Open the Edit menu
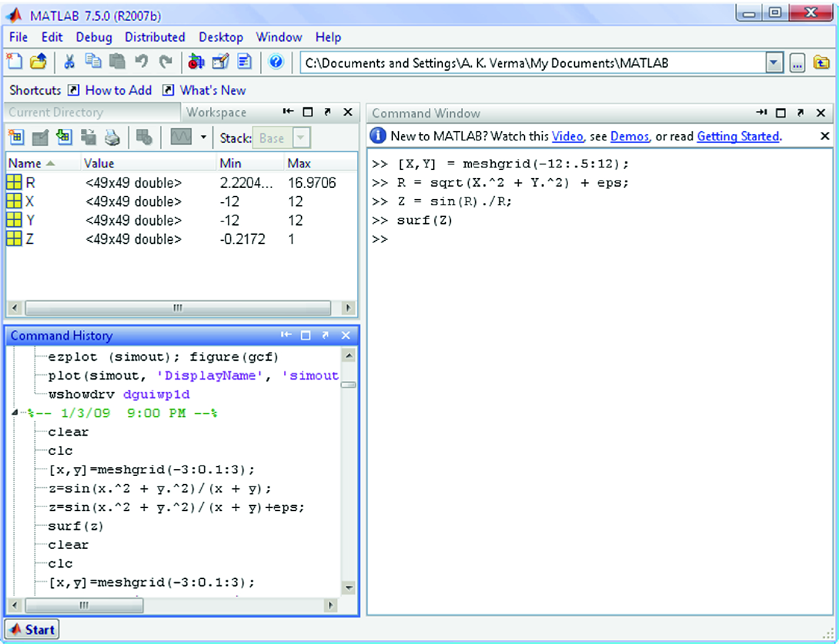 pyautogui.click(x=52, y=37)
